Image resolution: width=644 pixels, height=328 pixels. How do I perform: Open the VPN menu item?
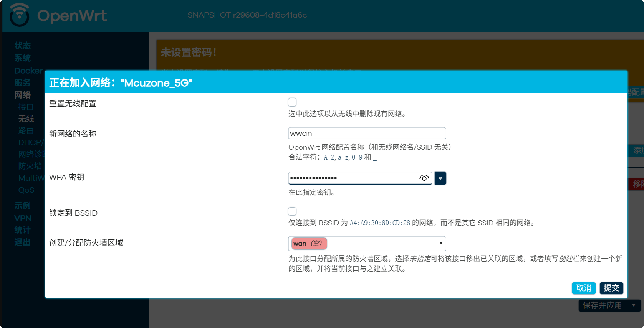23,218
